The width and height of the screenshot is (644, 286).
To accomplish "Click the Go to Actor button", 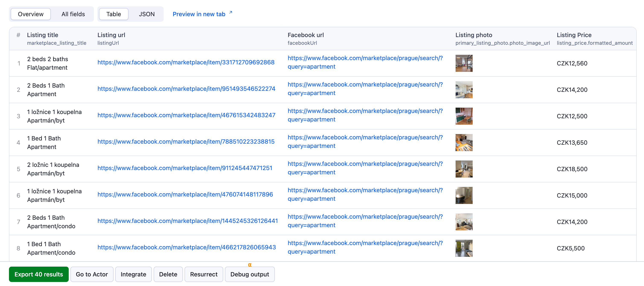I will 92,274.
